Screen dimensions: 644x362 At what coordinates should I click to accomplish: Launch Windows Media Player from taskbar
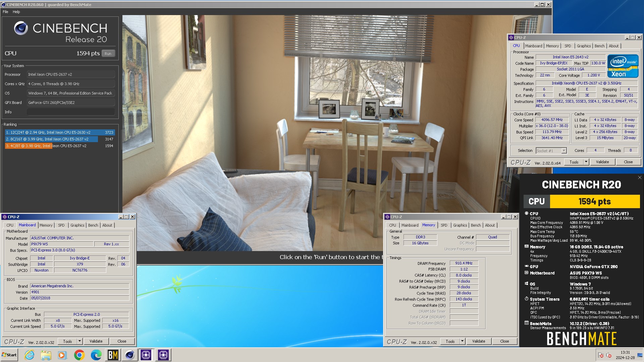pyautogui.click(x=62, y=355)
